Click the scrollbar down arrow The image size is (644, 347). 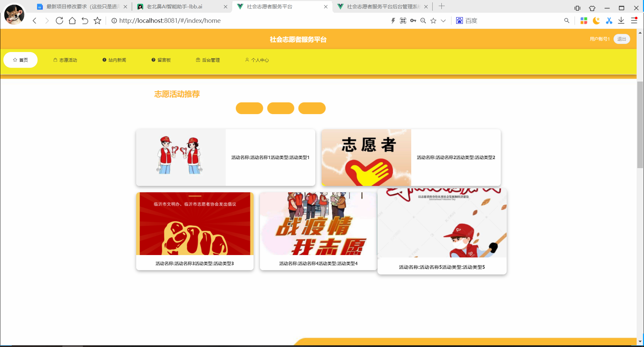tap(640, 342)
